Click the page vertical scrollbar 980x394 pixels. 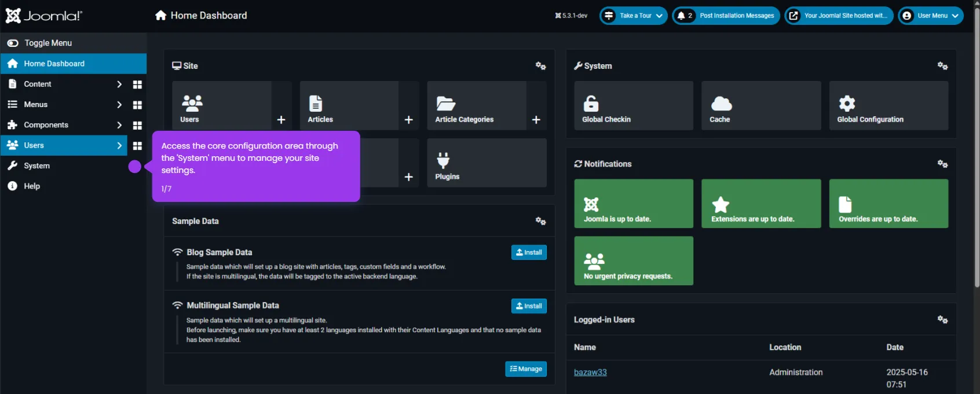(x=977, y=148)
